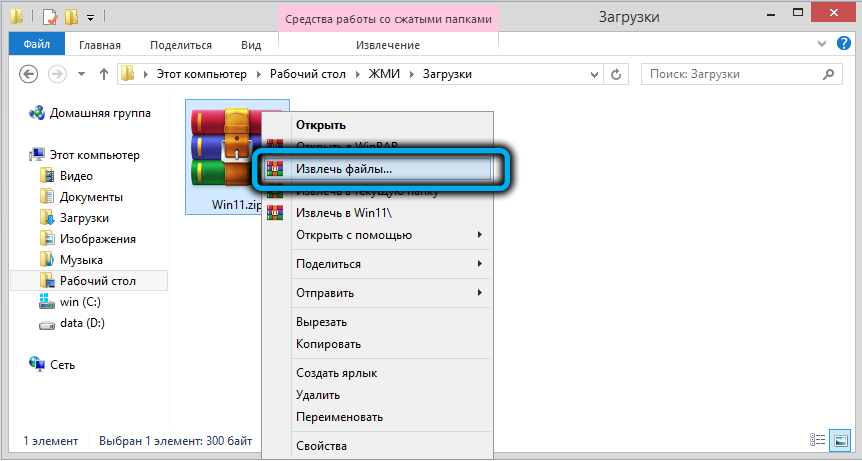
Task: Click the Up arrow navigation icon
Action: pyautogui.click(x=104, y=74)
